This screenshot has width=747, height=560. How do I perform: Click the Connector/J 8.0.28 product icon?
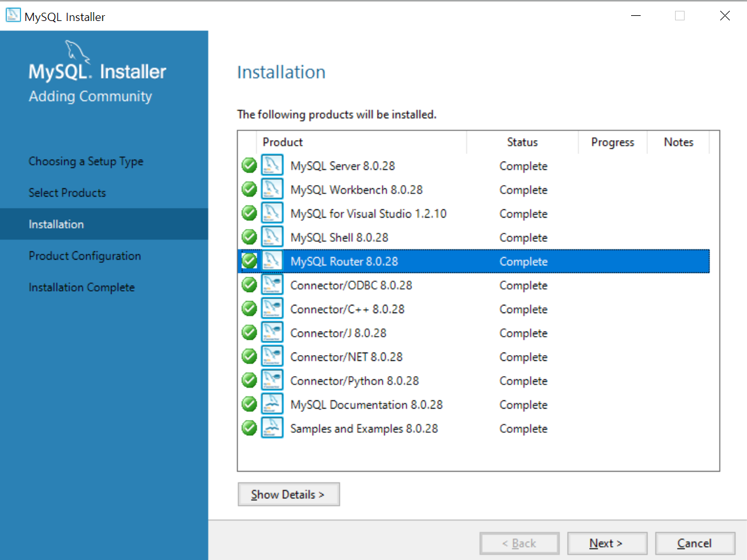(x=272, y=332)
